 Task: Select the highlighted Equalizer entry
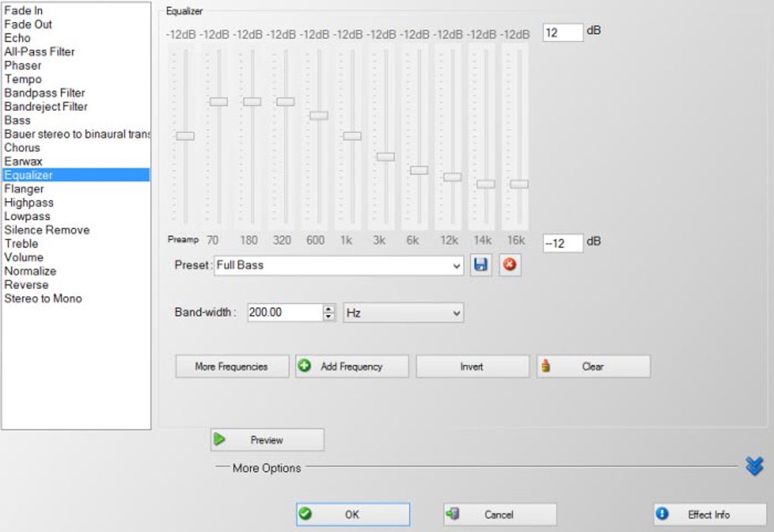pos(76,175)
